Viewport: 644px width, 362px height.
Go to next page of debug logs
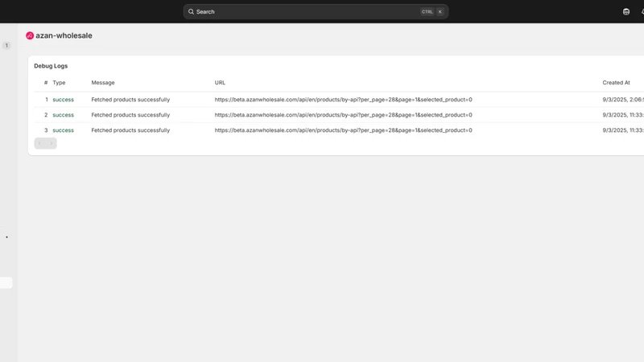pyautogui.click(x=51, y=143)
